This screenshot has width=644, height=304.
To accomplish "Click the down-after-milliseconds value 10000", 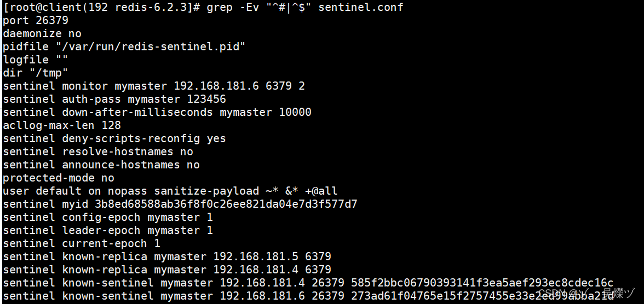I will tap(295, 113).
